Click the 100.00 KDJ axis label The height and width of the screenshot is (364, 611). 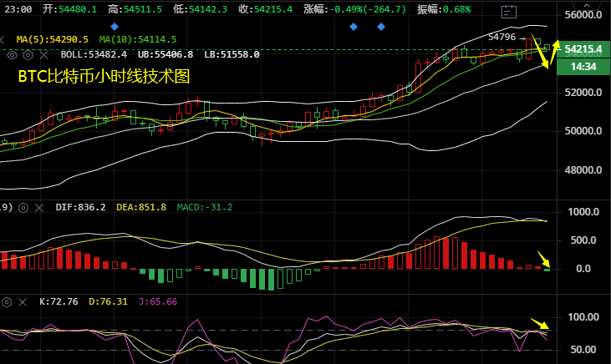click(583, 317)
